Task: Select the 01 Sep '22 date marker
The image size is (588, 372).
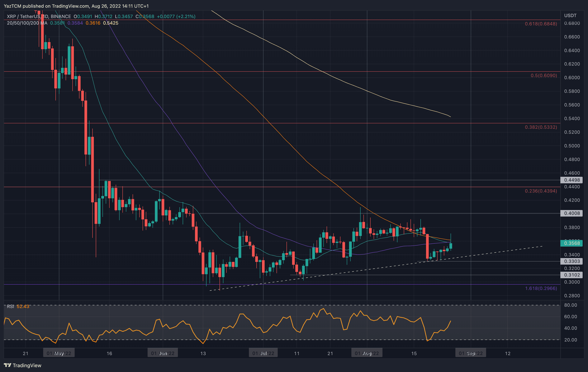Action: click(x=471, y=353)
